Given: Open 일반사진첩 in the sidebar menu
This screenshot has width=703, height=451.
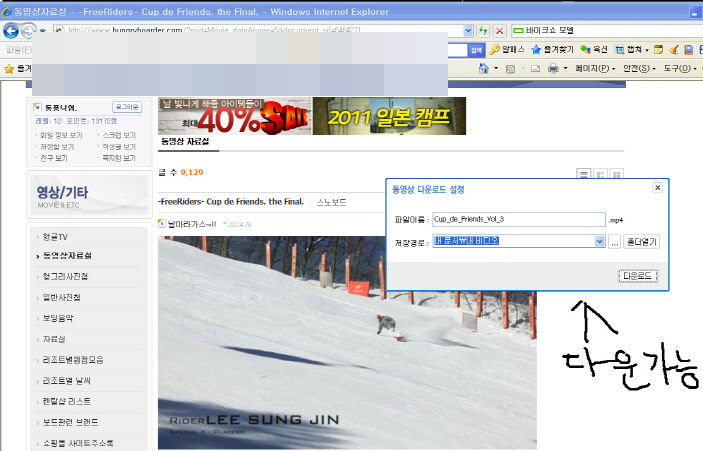Looking at the screenshot, I should click(x=62, y=297).
